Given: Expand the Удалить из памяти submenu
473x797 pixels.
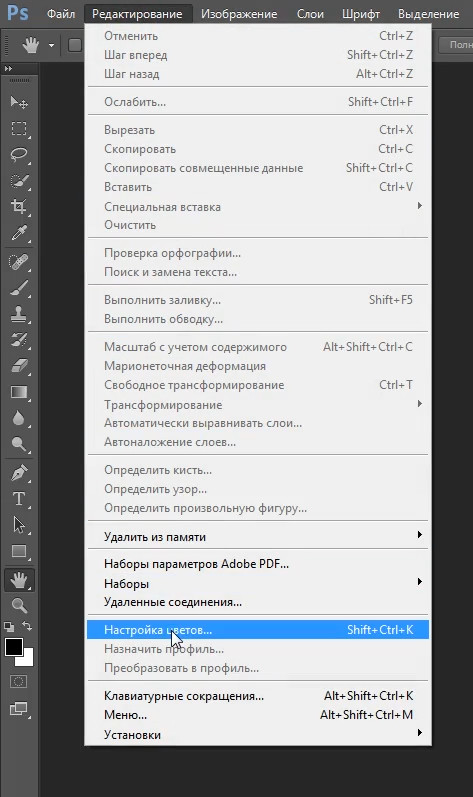Looking at the screenshot, I should click(x=258, y=537).
